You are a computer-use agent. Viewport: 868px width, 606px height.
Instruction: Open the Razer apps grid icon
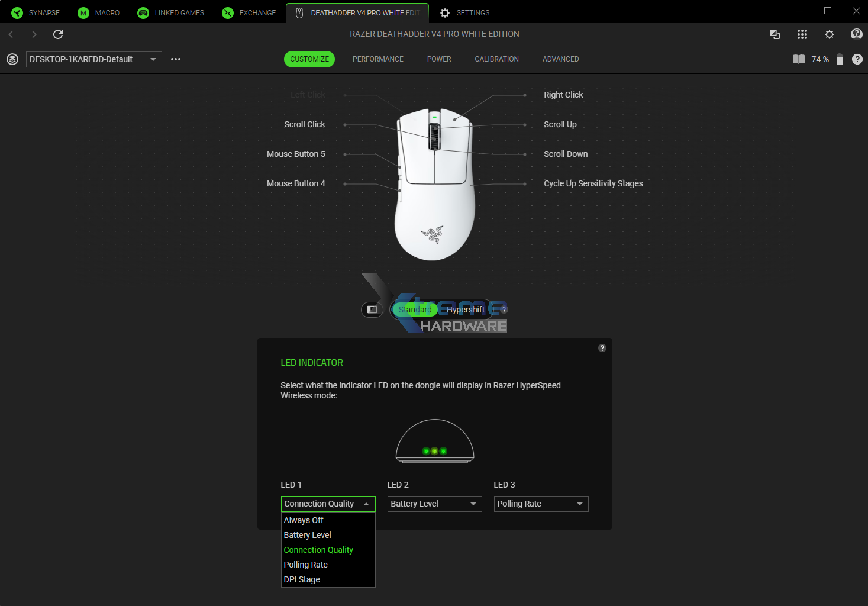(x=802, y=34)
